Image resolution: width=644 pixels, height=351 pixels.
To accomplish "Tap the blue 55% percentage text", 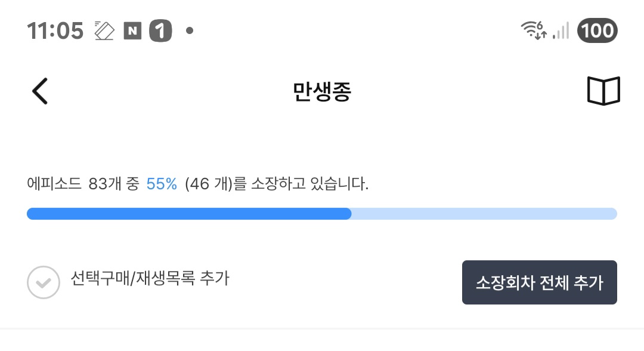I will pos(162,184).
